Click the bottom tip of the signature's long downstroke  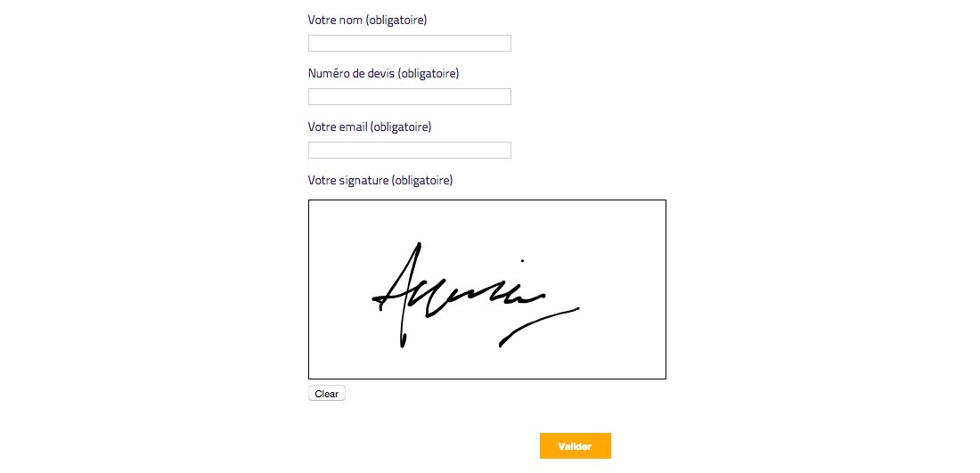[403, 344]
